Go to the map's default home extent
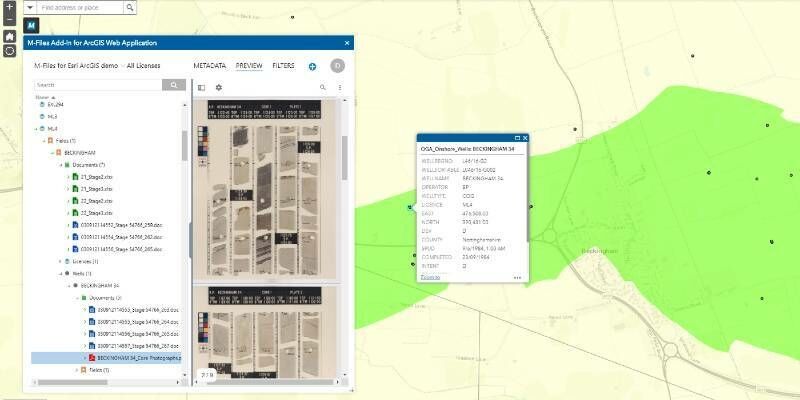800x400 pixels. 9,36
